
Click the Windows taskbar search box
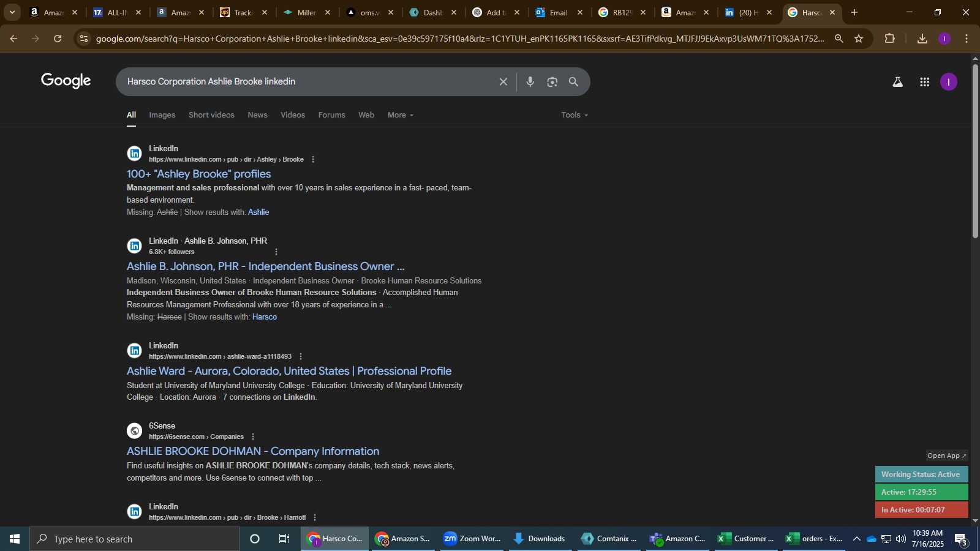tap(135, 539)
